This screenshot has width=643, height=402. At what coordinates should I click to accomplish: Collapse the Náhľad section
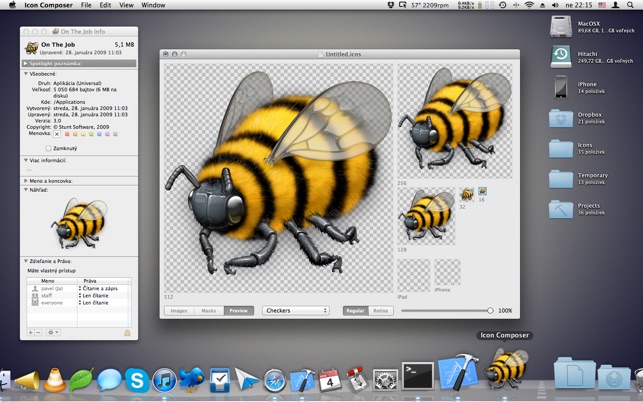click(25, 190)
